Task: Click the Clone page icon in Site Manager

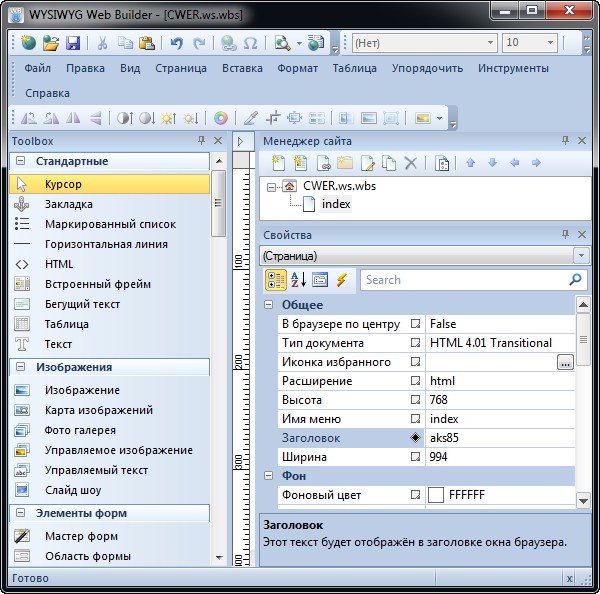Action: pyautogui.click(x=389, y=163)
